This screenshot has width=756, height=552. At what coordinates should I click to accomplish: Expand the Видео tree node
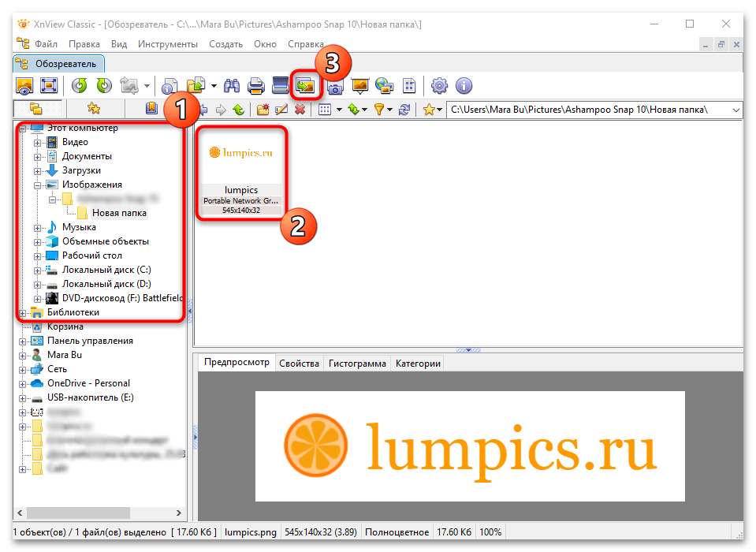click(x=37, y=143)
